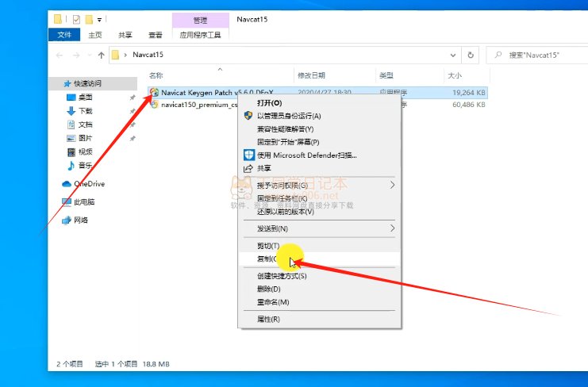Choose 重命名(M) in context menu

click(x=320, y=302)
